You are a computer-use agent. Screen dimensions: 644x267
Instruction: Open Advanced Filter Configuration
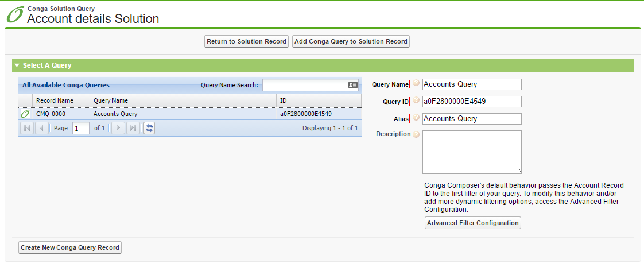[472, 223]
